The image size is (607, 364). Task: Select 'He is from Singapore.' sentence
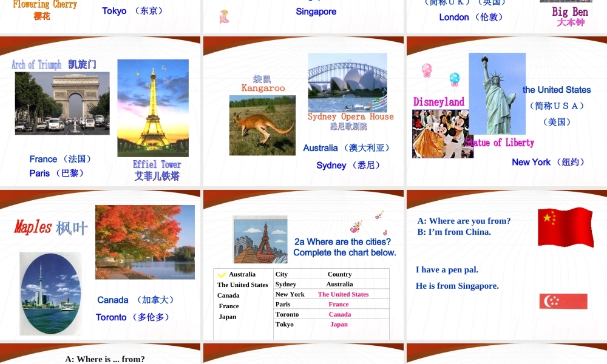pos(457,286)
